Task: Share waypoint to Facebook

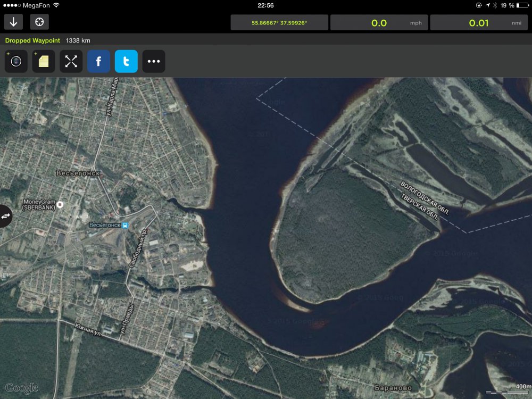Action: (x=98, y=61)
